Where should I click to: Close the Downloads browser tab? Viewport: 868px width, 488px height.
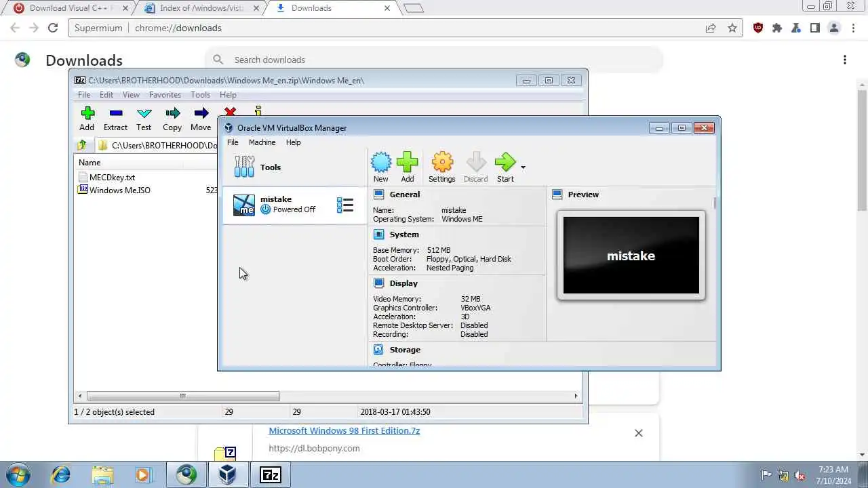click(387, 8)
